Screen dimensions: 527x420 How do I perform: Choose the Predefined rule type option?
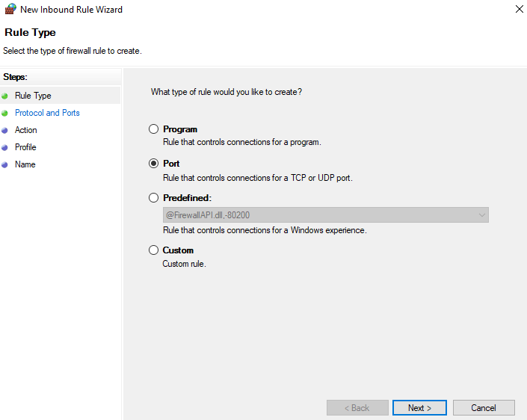click(154, 198)
